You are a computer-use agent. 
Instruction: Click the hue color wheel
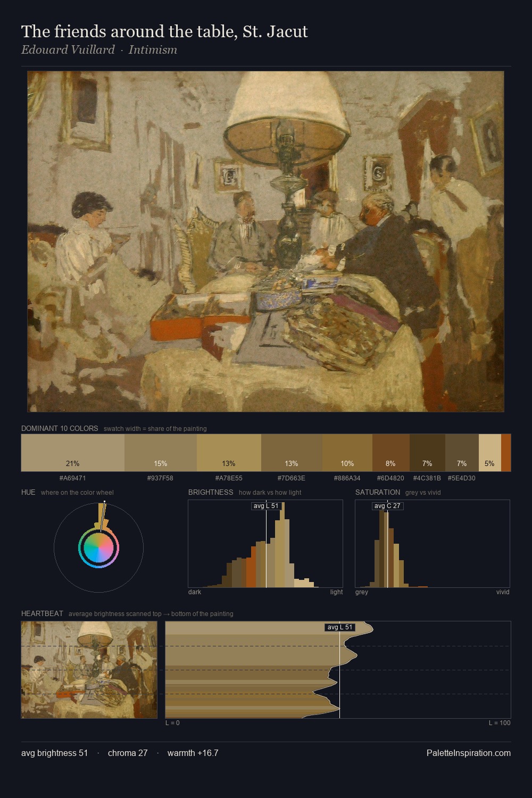(98, 547)
